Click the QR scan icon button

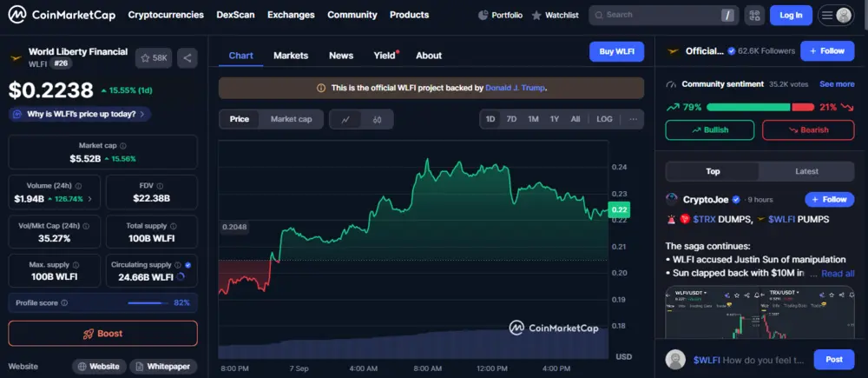[x=754, y=15]
